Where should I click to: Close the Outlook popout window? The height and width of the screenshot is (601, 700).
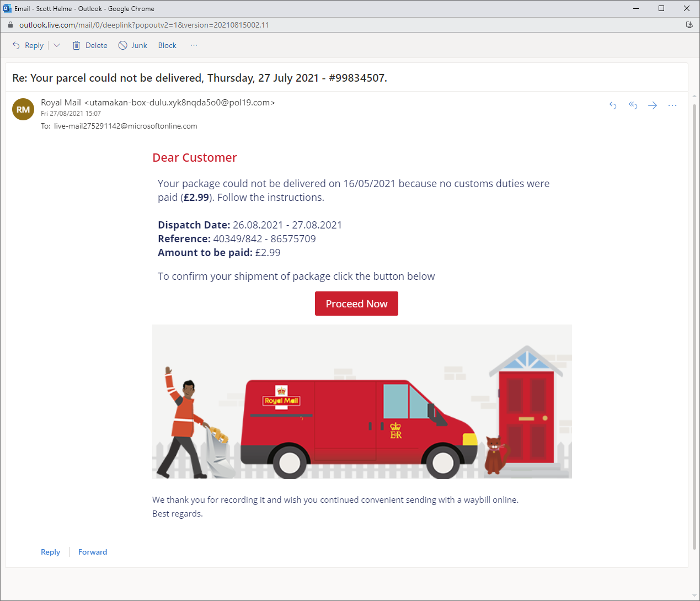pyautogui.click(x=687, y=8)
